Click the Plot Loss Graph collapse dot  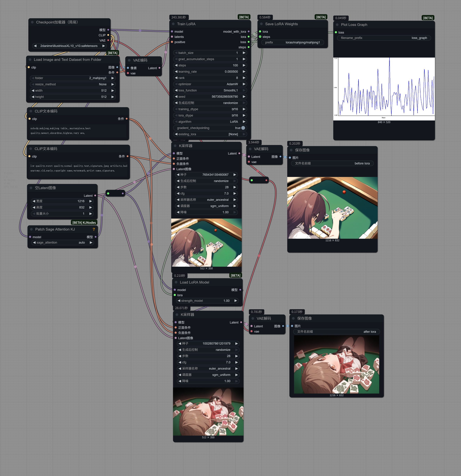pos(337,25)
